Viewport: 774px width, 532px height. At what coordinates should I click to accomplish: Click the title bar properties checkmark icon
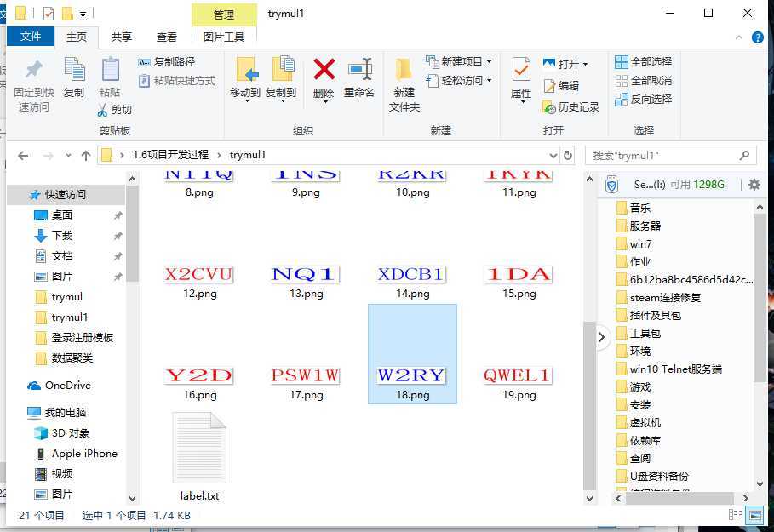click(x=49, y=14)
